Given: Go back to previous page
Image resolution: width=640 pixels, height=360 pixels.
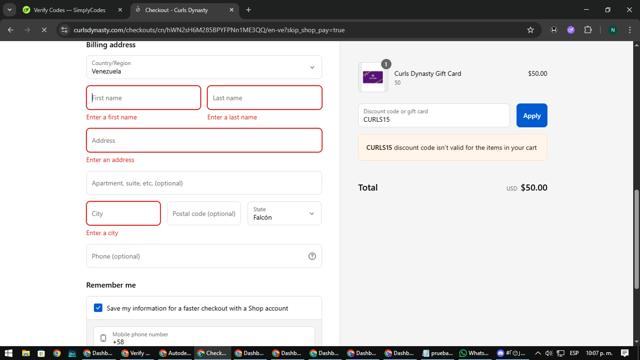Looking at the screenshot, I should 11,30.
